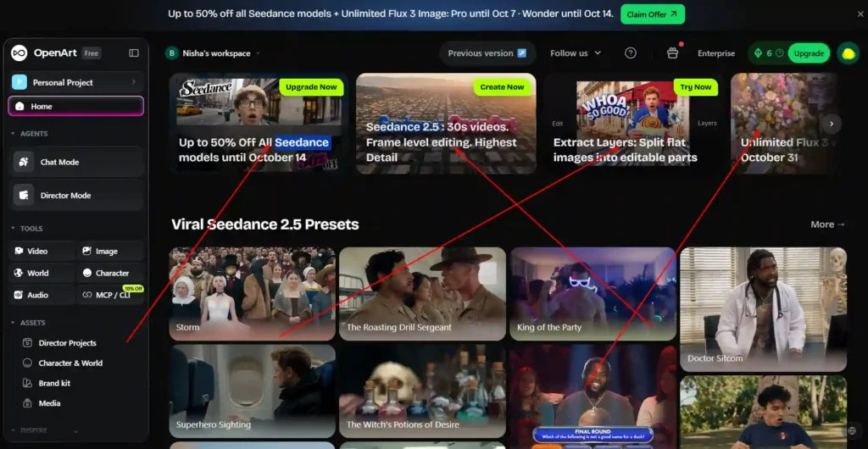Select the Audio tool
Viewport: 868px width, 449px height.
tap(42, 296)
